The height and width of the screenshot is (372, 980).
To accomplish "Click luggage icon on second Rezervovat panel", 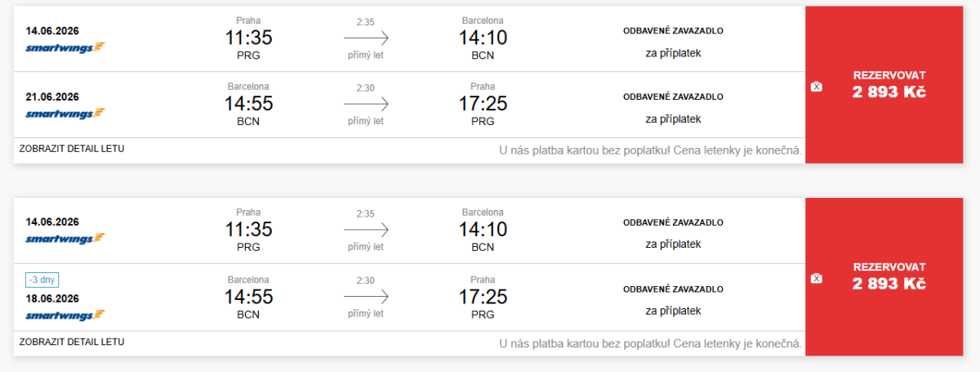I will tap(816, 278).
